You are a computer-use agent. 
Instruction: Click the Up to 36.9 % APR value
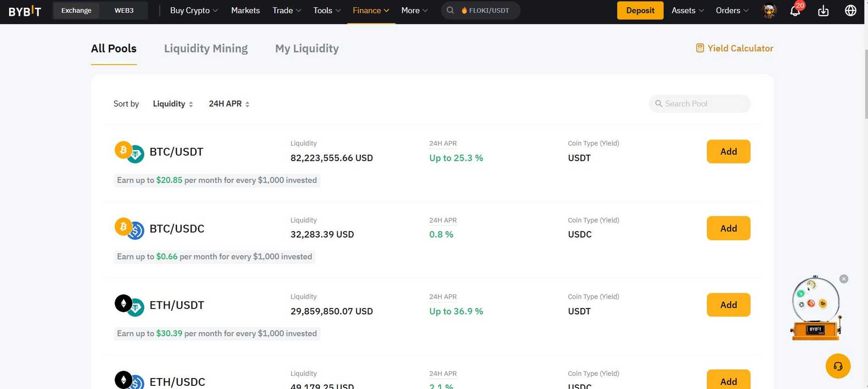[x=456, y=311]
